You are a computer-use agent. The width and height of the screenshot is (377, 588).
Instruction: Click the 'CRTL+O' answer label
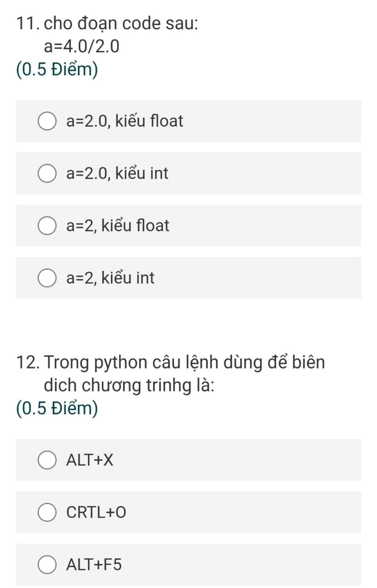(x=96, y=512)
